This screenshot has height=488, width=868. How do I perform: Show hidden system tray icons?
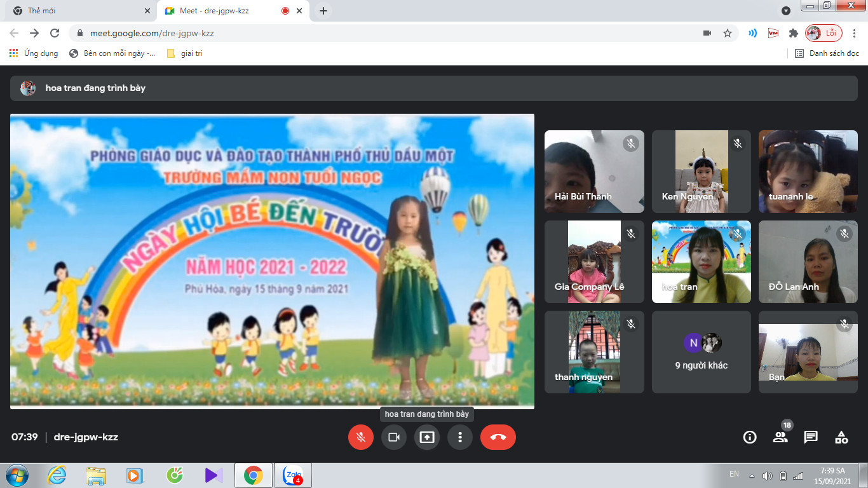point(752,475)
